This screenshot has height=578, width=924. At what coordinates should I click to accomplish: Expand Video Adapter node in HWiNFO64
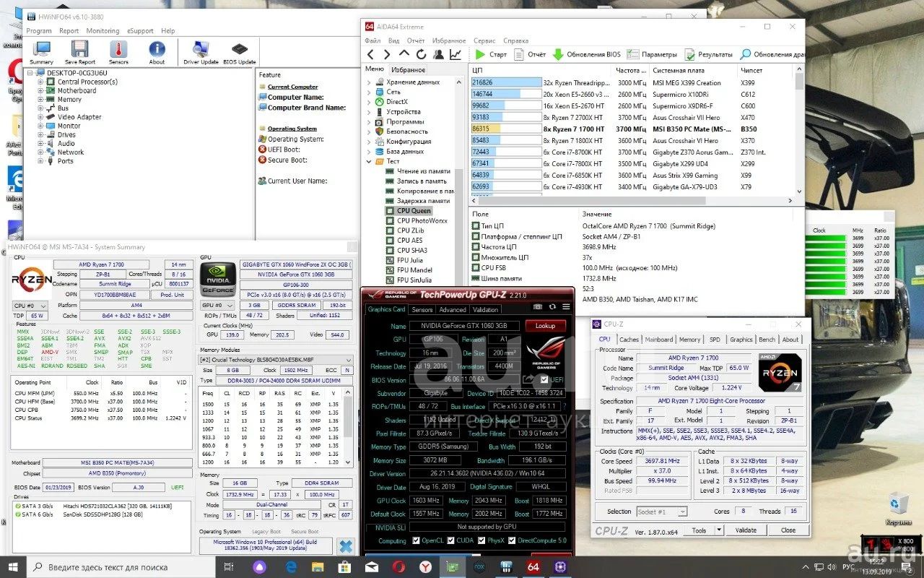coord(40,117)
